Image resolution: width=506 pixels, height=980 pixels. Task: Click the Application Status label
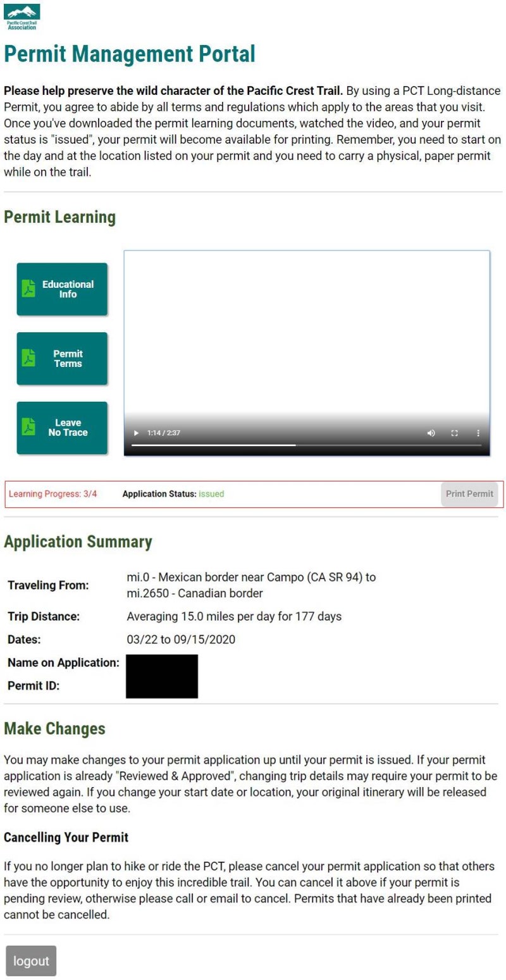(x=159, y=494)
